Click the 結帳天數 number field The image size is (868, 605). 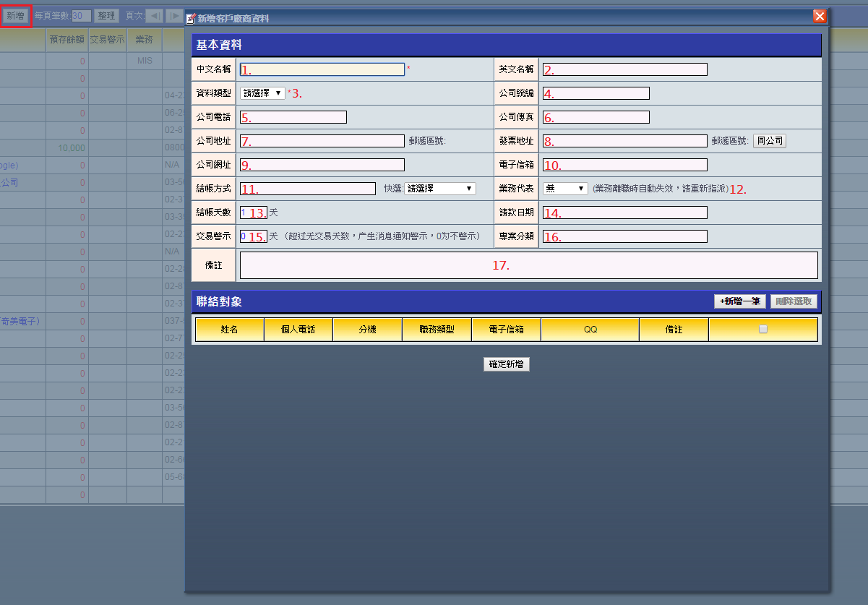tap(253, 213)
